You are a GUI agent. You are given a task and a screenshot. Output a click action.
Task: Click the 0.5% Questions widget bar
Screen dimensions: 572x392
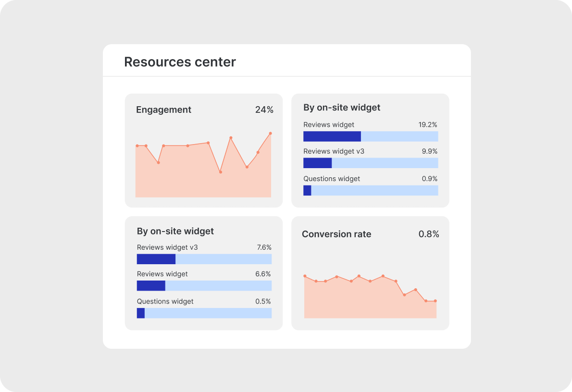click(204, 313)
